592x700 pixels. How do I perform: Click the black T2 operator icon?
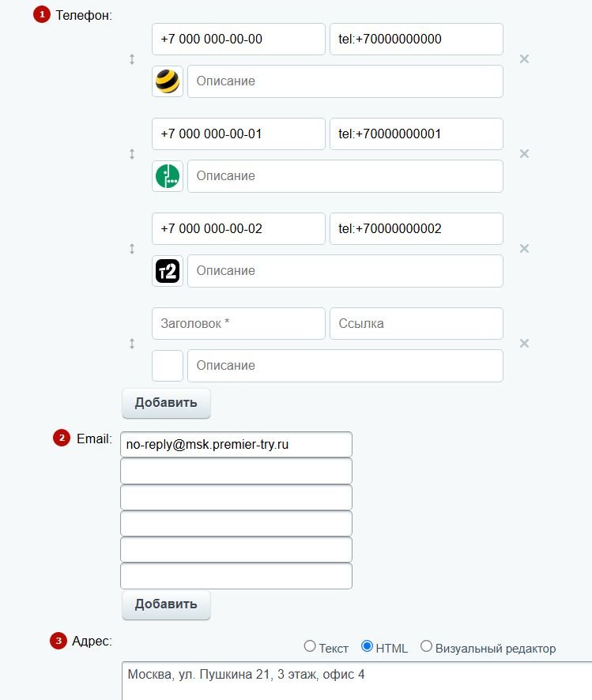tap(168, 271)
